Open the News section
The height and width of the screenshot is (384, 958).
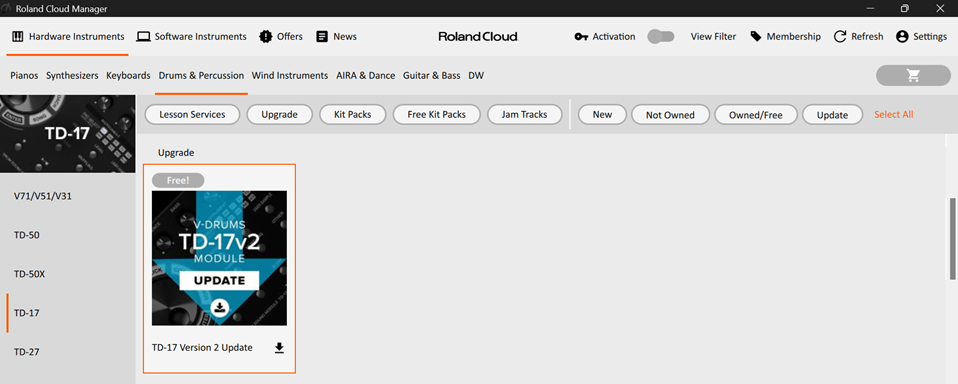click(x=336, y=37)
